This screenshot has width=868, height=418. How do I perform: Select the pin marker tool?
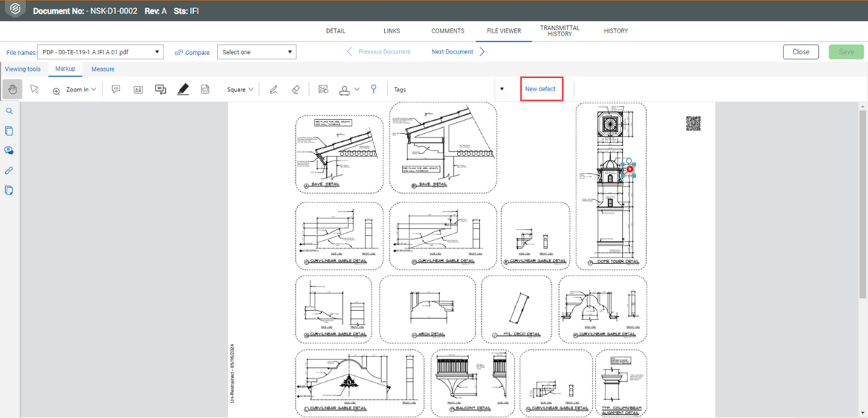click(x=374, y=89)
